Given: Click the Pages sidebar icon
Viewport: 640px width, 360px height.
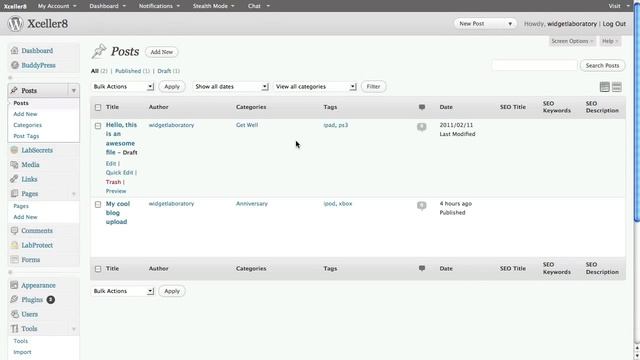Looking at the screenshot, I should coord(14,193).
